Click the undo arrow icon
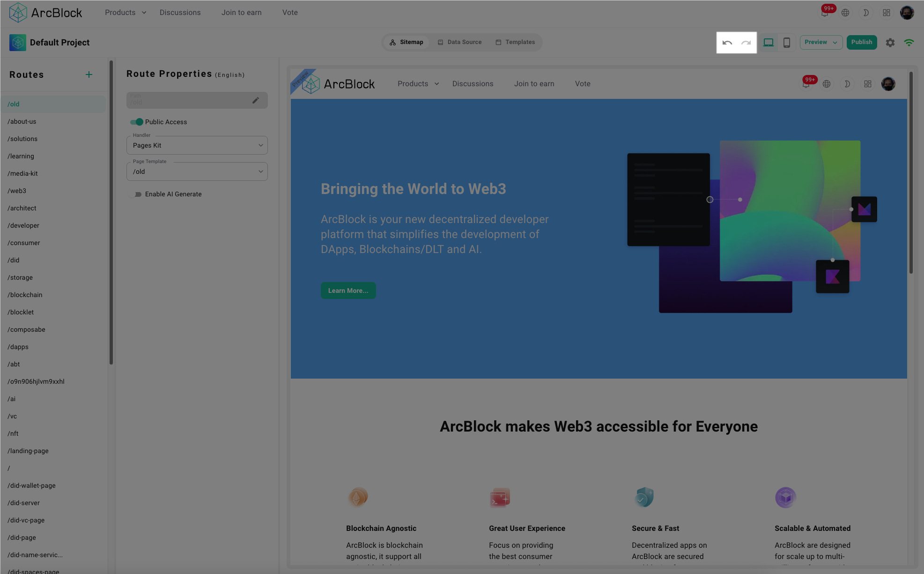 pos(727,43)
